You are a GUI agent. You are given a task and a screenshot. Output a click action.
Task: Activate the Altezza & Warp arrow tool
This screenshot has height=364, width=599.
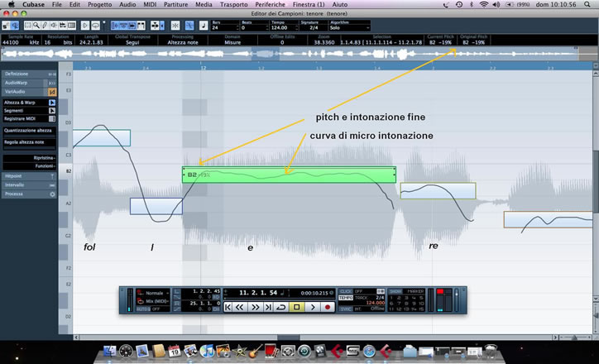pos(52,103)
